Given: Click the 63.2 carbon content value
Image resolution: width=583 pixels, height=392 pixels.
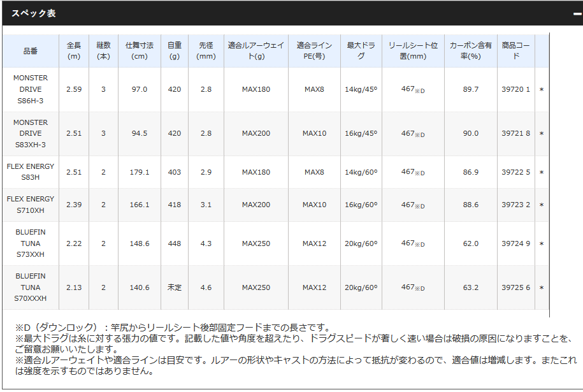Looking at the screenshot, I should [471, 287].
